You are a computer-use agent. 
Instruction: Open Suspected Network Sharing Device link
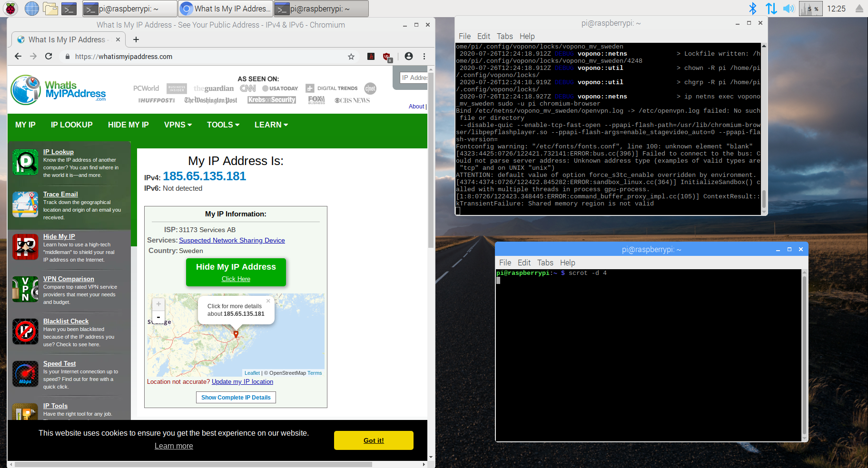tap(232, 240)
